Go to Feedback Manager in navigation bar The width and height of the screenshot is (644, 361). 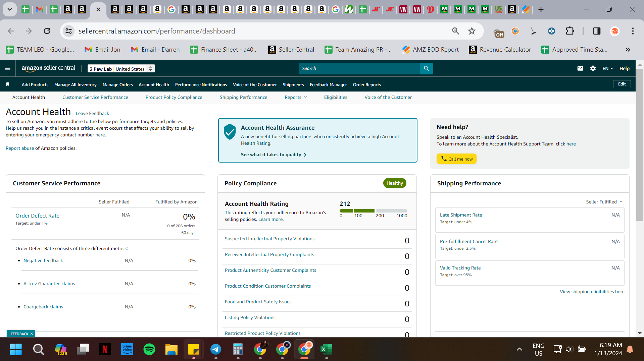coord(328,85)
